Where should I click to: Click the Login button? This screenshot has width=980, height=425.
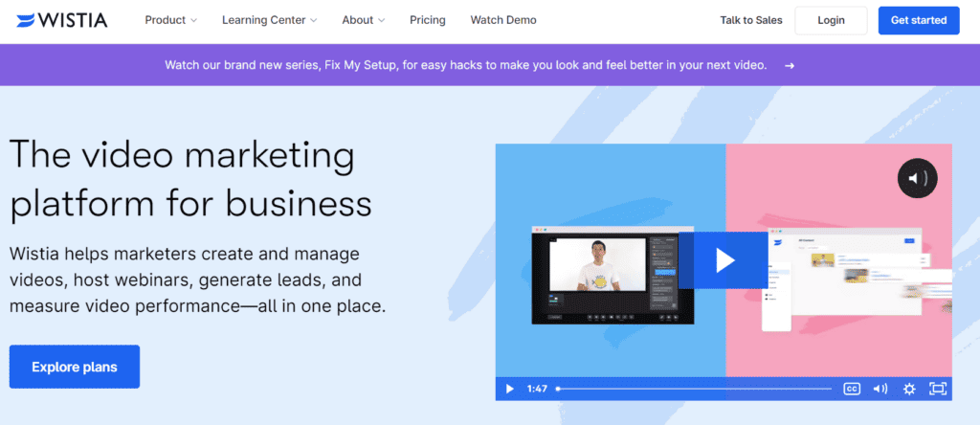point(831,21)
